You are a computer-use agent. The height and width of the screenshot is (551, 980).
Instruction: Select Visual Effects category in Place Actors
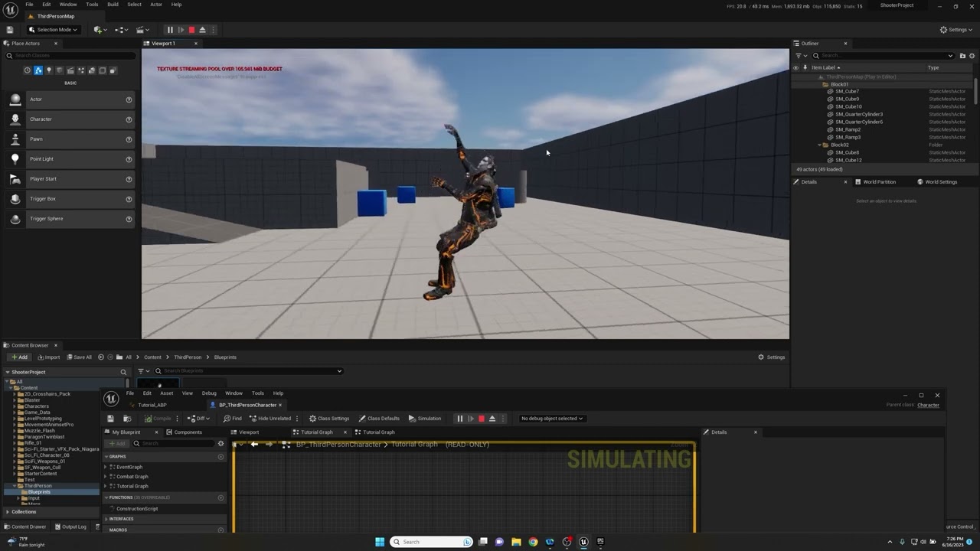[81, 70]
